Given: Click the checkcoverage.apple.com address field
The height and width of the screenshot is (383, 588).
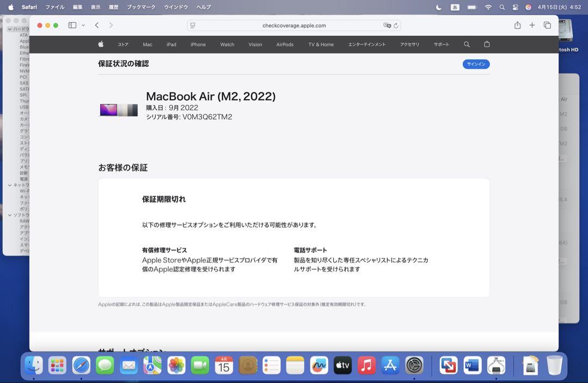Looking at the screenshot, I should click(294, 26).
